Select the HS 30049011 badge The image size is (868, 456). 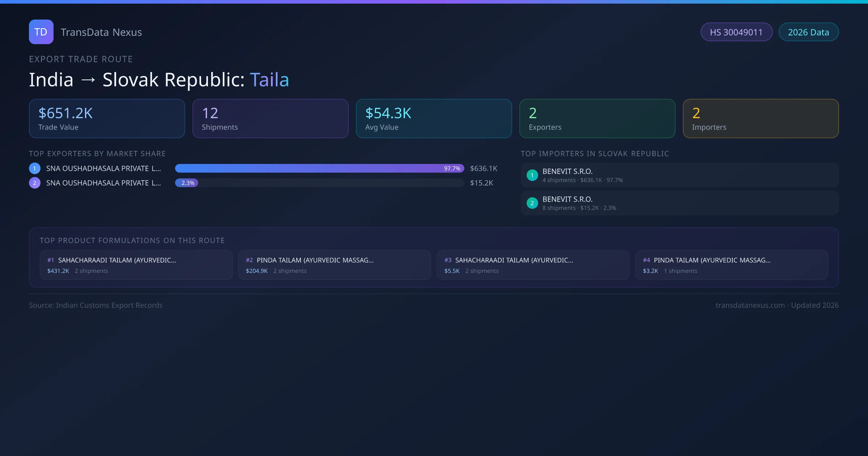(736, 32)
